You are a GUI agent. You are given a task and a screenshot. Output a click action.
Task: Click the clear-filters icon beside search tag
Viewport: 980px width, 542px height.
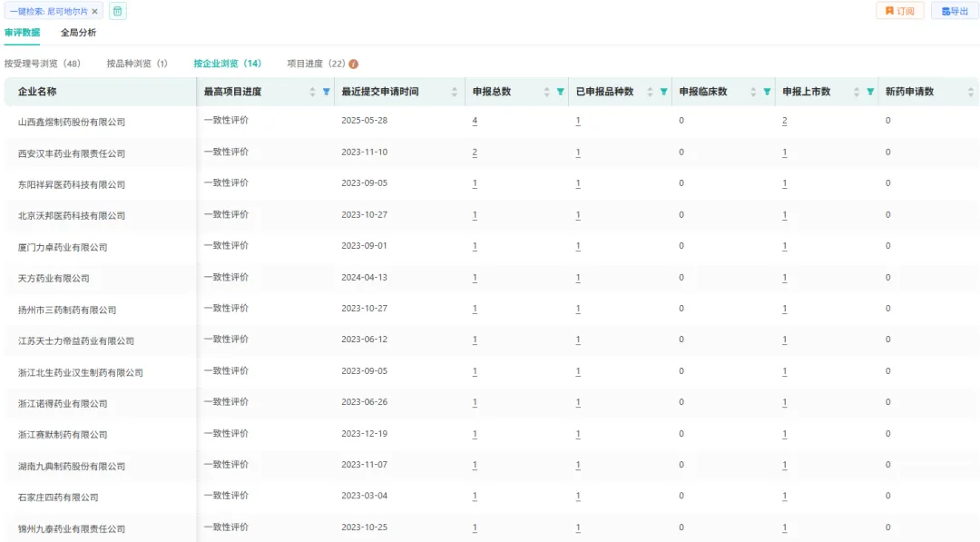[118, 12]
